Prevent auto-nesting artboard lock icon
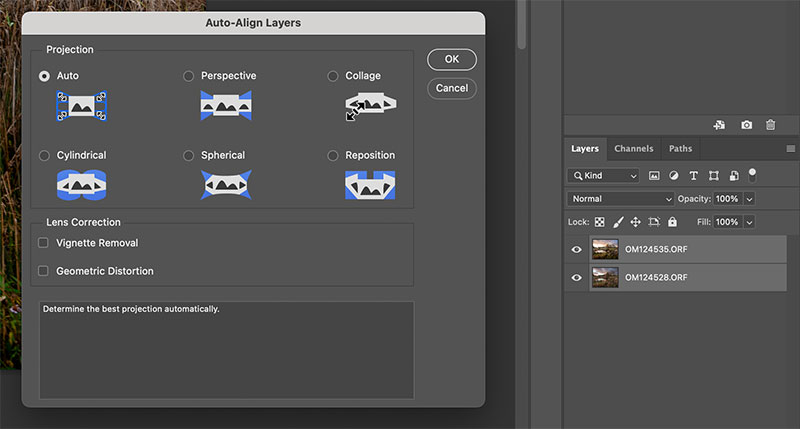The image size is (800, 429). (x=654, y=222)
